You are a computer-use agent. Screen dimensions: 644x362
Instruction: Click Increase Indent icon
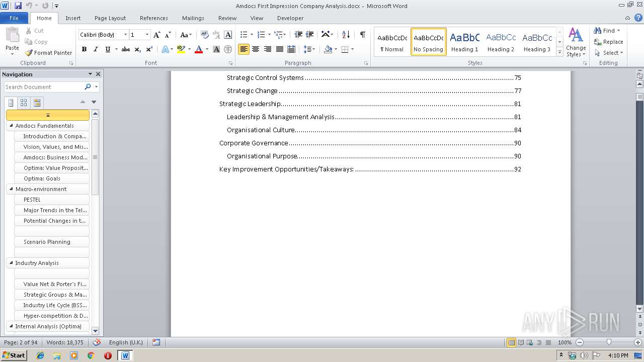310,35
